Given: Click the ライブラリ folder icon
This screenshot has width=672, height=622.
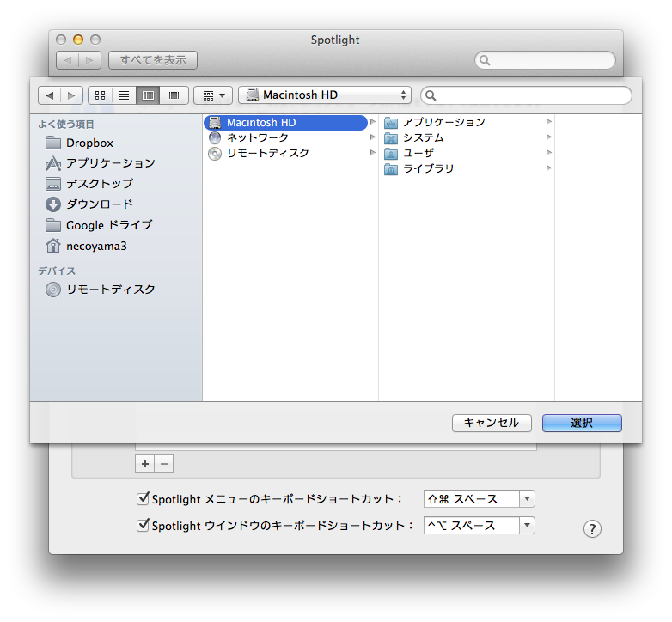Looking at the screenshot, I should [x=391, y=169].
